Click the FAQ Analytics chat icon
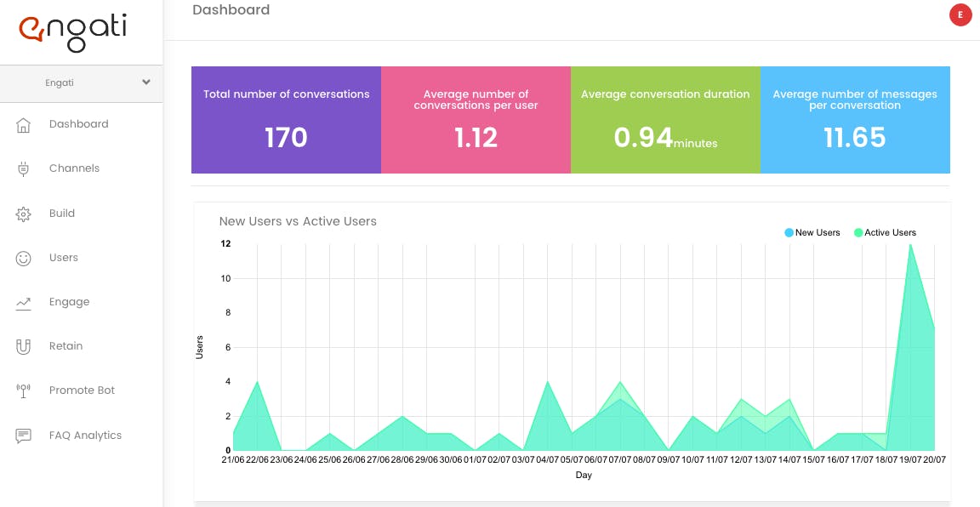Screen dimensions: 980x507 23,436
